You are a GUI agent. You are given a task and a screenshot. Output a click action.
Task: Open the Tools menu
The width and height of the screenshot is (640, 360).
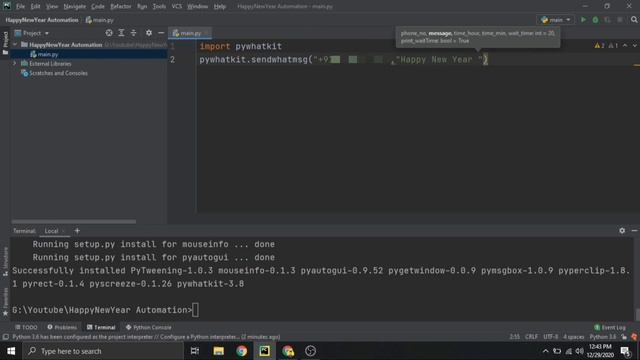tap(159, 7)
